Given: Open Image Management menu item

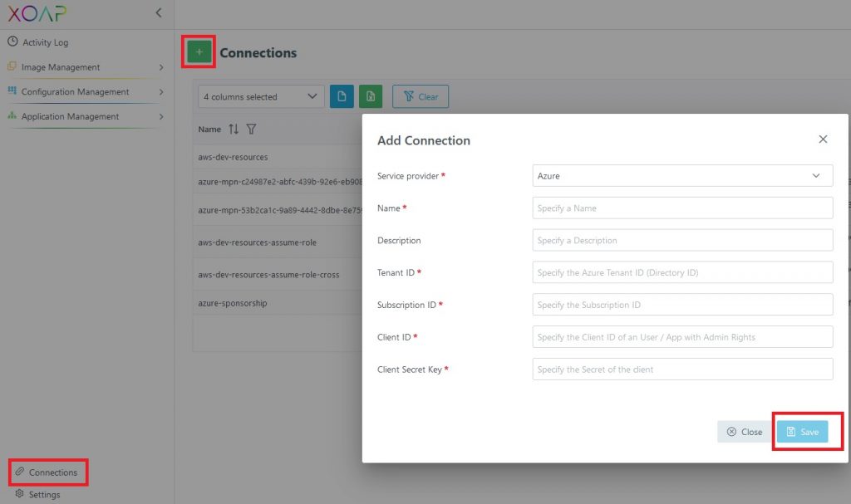Looking at the screenshot, I should [60, 67].
